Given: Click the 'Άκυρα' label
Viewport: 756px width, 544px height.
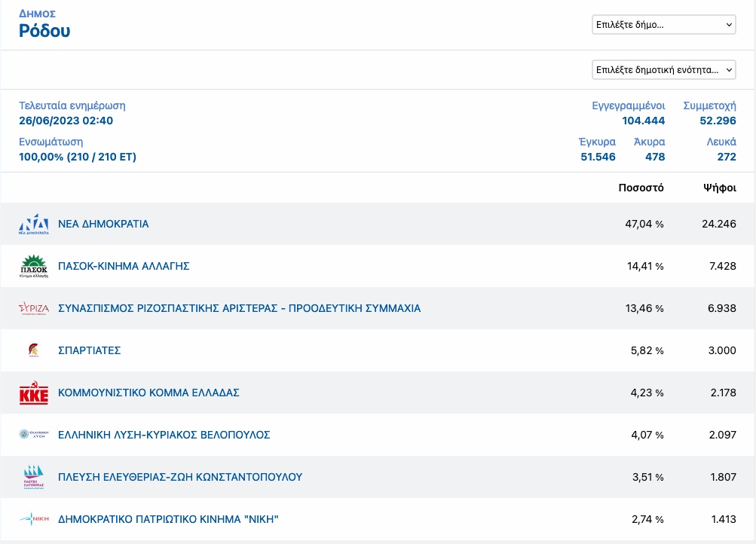Looking at the screenshot, I should tap(649, 142).
